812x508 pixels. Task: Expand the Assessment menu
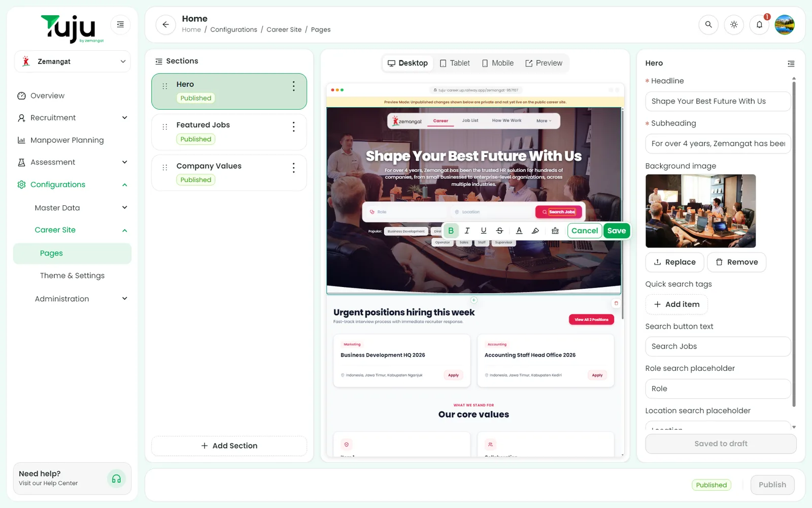click(x=73, y=162)
